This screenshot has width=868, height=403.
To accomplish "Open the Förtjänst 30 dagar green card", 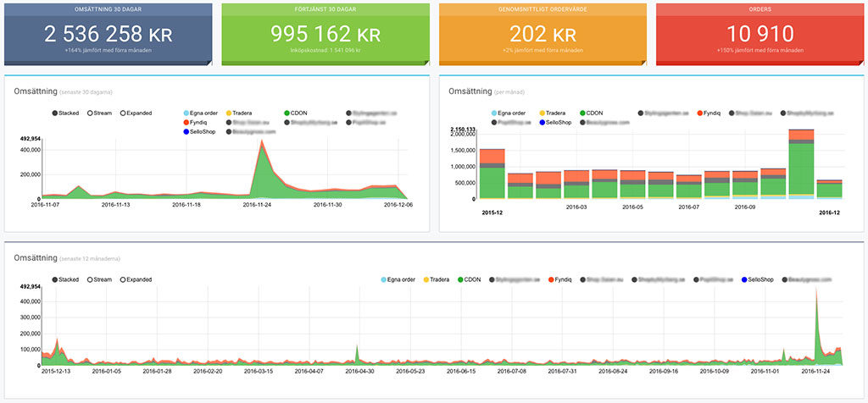I will pos(325,34).
